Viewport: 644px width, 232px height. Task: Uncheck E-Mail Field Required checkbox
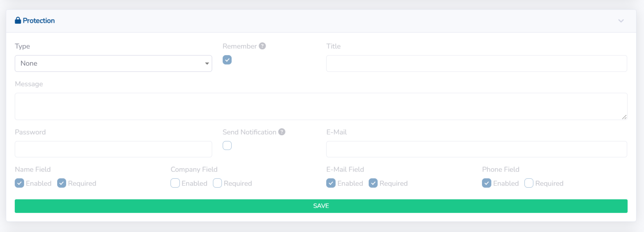pyautogui.click(x=373, y=183)
